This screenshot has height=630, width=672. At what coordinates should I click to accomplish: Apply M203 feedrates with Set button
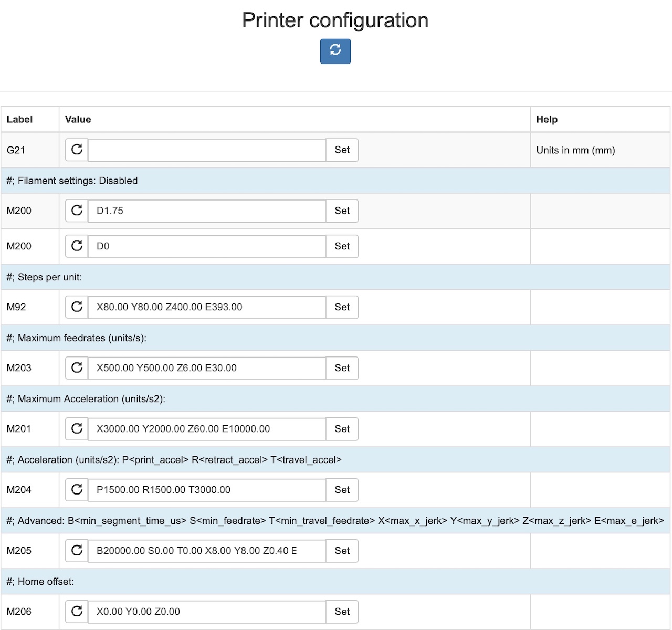click(x=342, y=368)
